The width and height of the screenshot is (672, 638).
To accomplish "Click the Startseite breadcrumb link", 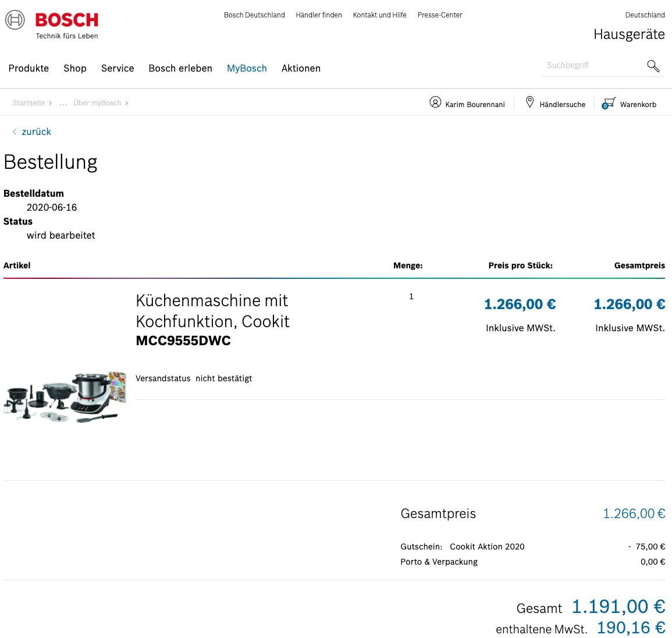I will pyautogui.click(x=29, y=103).
